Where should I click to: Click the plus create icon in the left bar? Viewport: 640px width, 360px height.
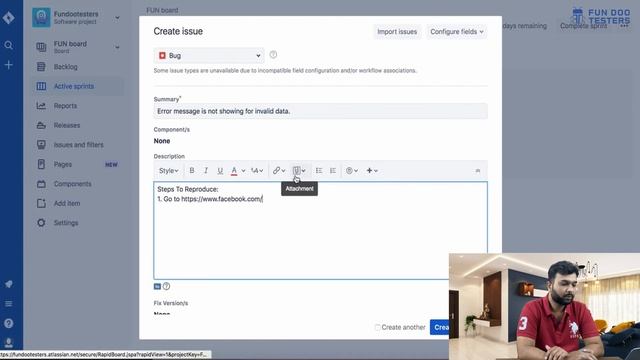click(8, 65)
